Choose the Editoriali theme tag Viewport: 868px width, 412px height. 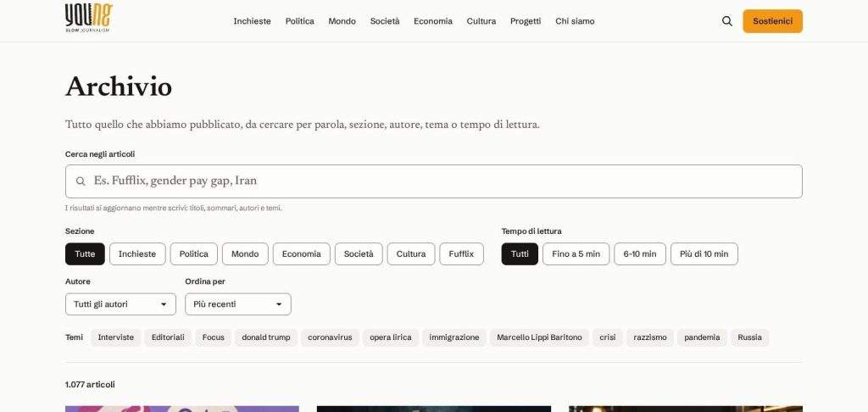168,337
